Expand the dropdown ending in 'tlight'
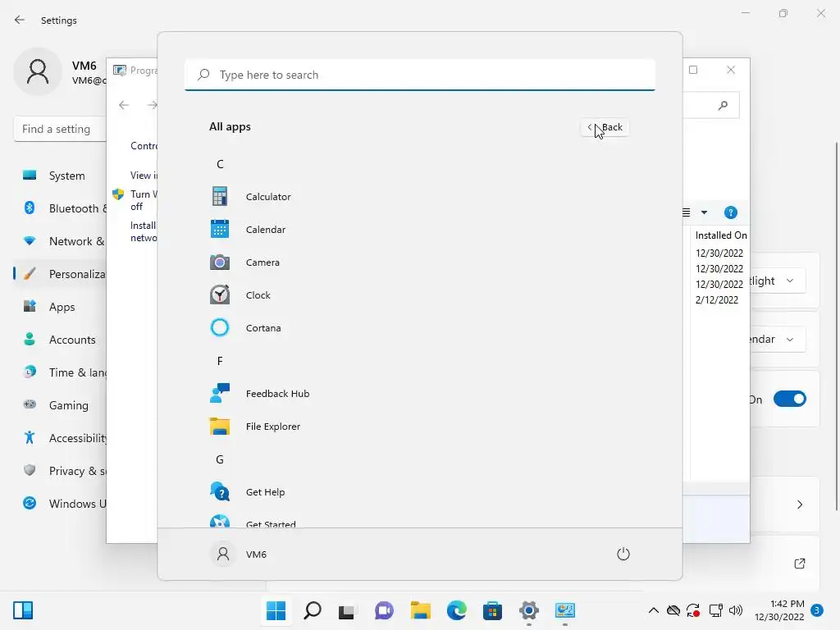 point(778,281)
